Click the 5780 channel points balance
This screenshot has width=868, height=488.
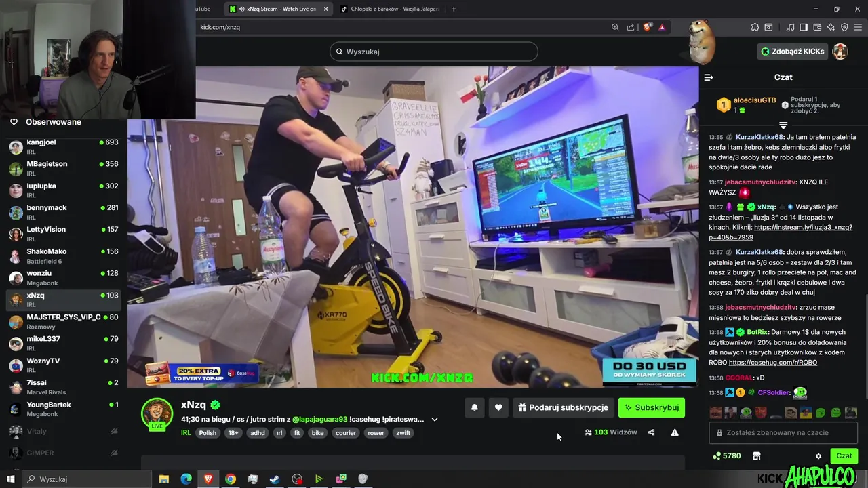[727, 456]
